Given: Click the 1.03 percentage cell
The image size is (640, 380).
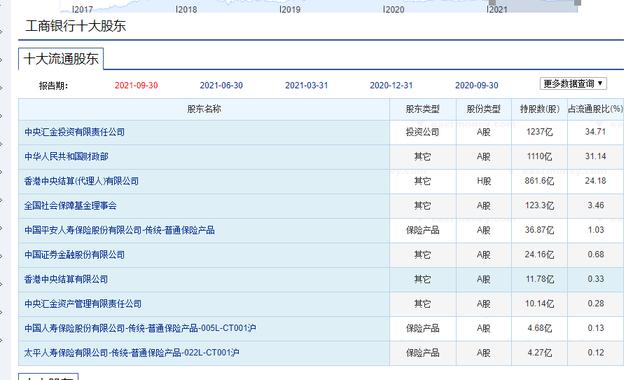Looking at the screenshot, I should click(596, 230).
